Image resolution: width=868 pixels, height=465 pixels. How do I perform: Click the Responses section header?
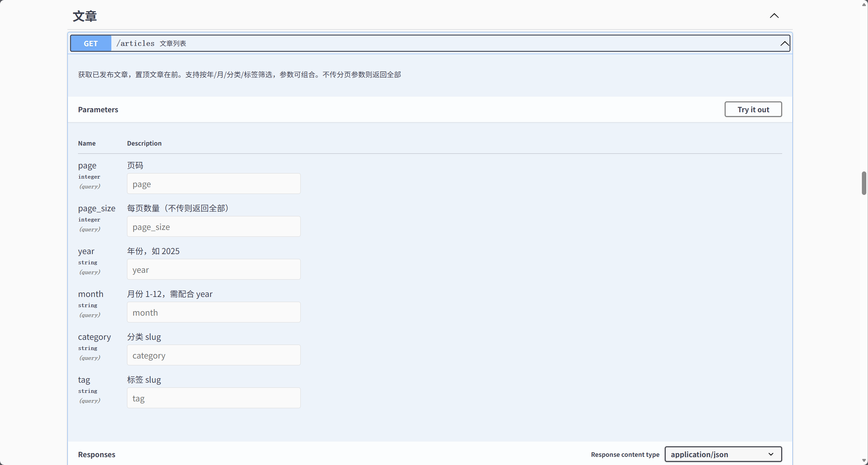[x=96, y=454]
